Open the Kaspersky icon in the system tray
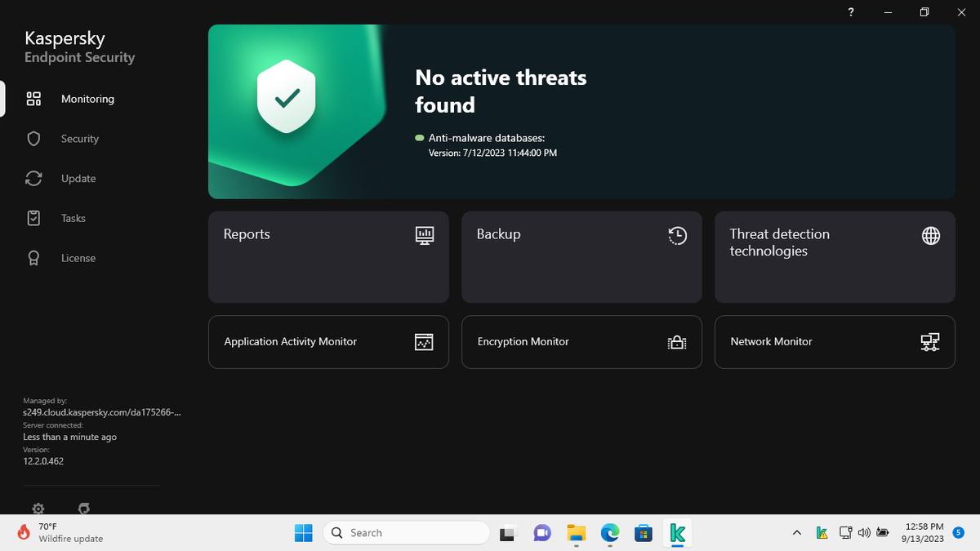980x551 pixels. pyautogui.click(x=822, y=532)
